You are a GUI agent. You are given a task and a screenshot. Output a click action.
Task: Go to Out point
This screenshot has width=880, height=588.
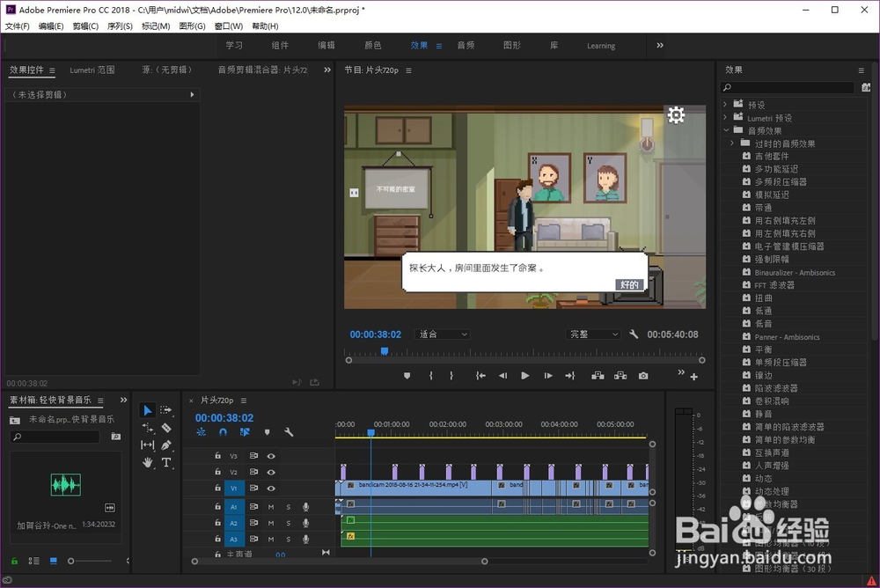(x=570, y=376)
